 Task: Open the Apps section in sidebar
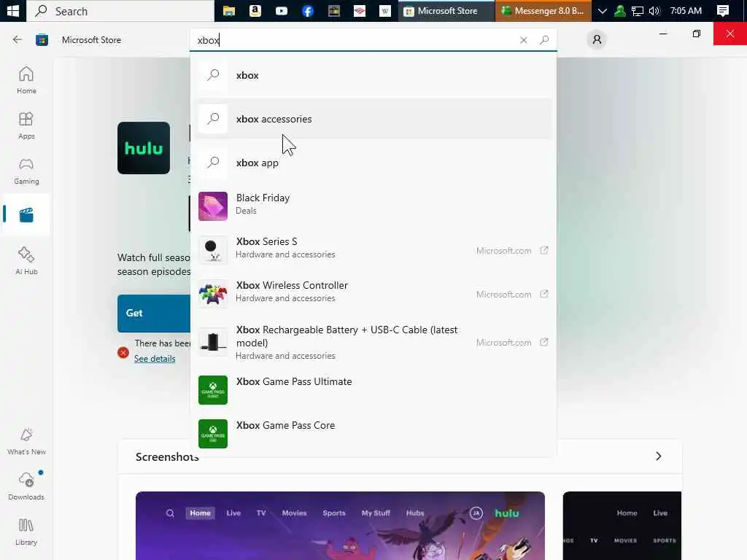point(26,125)
